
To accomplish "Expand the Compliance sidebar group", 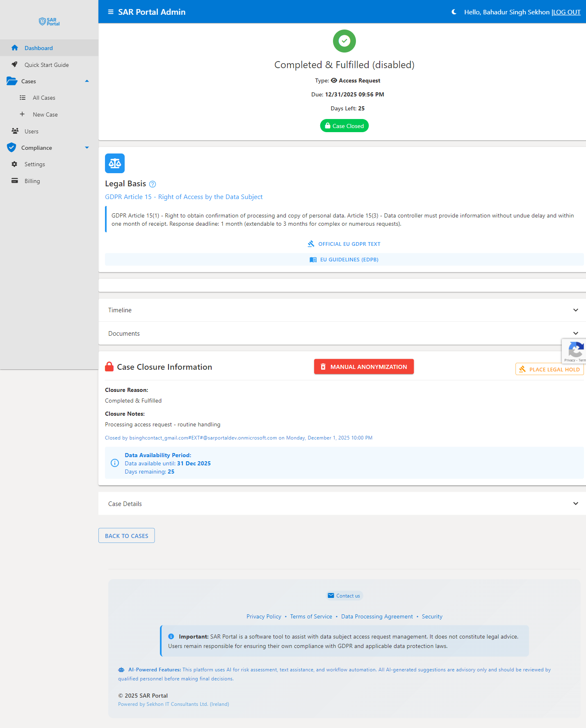I will (x=87, y=148).
